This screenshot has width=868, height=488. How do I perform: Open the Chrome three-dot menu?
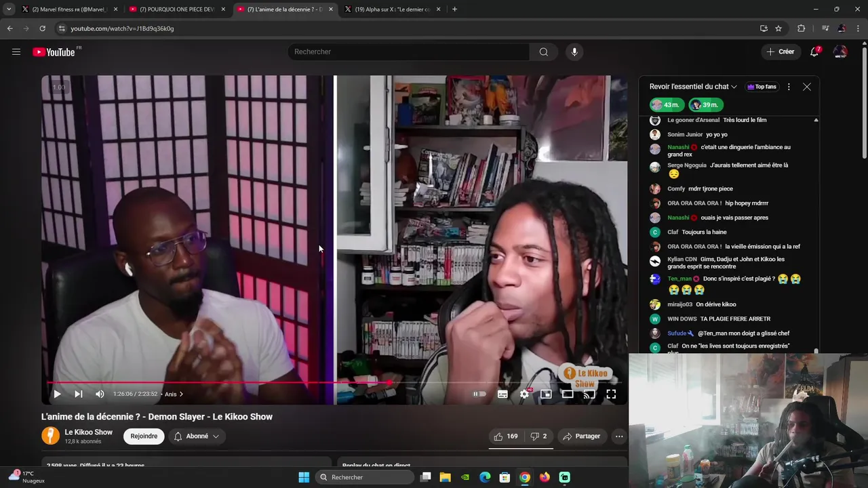click(x=859, y=28)
